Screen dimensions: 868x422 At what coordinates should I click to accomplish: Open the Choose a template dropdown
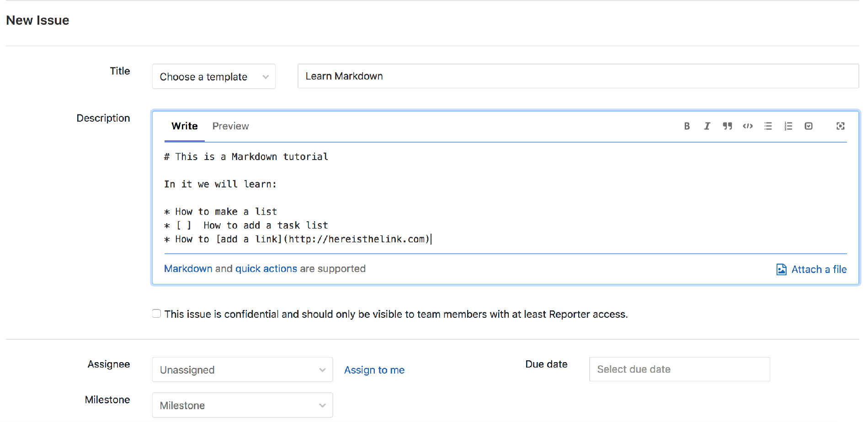(213, 76)
